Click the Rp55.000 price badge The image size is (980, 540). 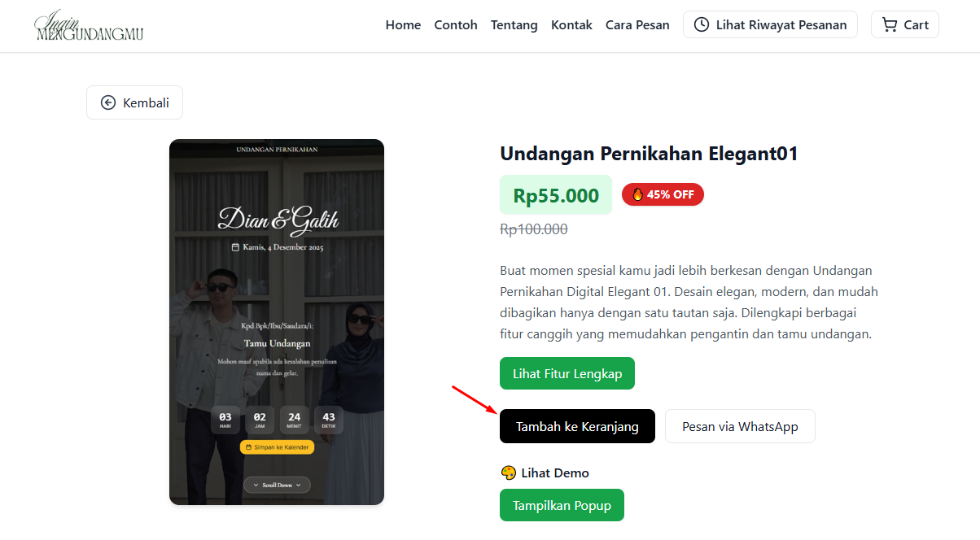click(556, 195)
